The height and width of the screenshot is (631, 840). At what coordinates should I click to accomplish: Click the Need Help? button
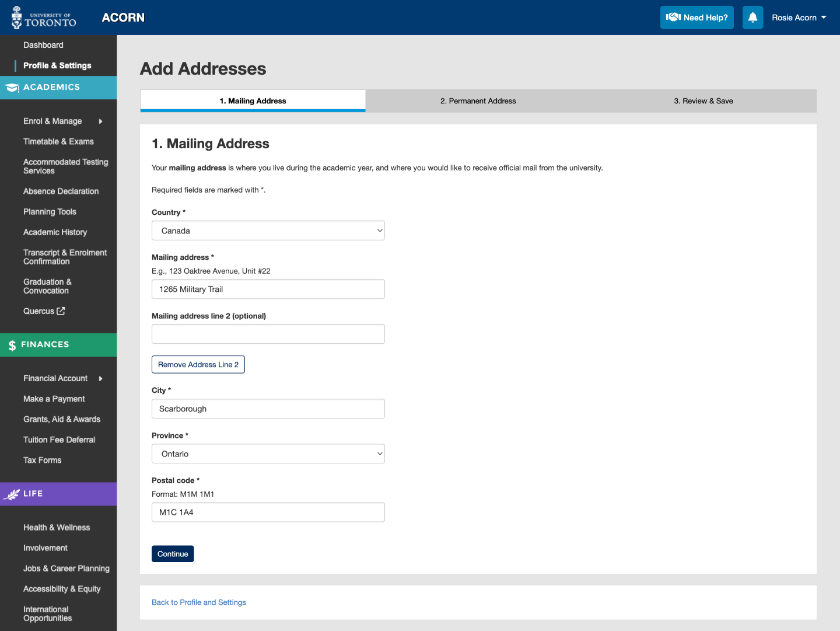point(697,18)
